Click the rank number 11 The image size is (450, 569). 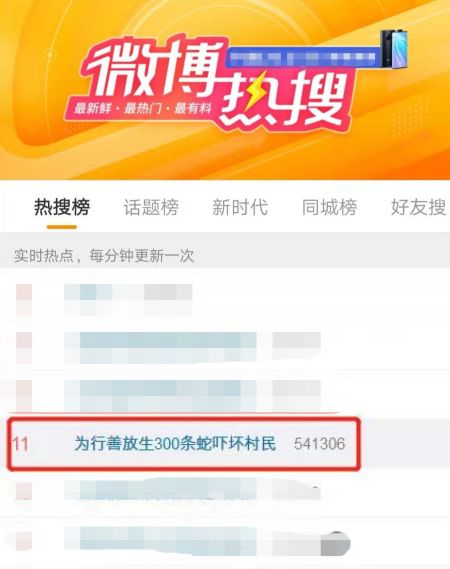pos(20,444)
